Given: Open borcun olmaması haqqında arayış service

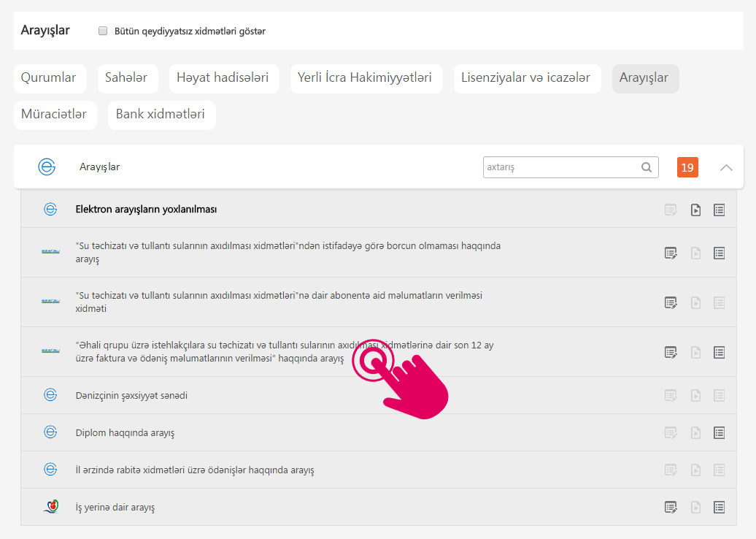Looking at the screenshot, I should point(288,253).
